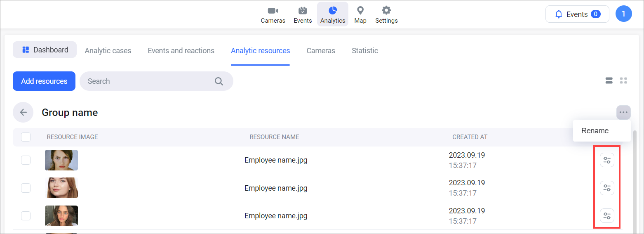
Task: Open the Events notification button
Action: (x=577, y=14)
